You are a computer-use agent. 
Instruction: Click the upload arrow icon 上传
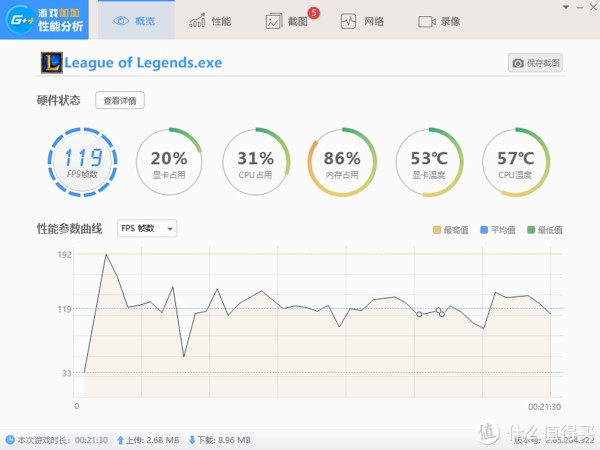point(120,440)
